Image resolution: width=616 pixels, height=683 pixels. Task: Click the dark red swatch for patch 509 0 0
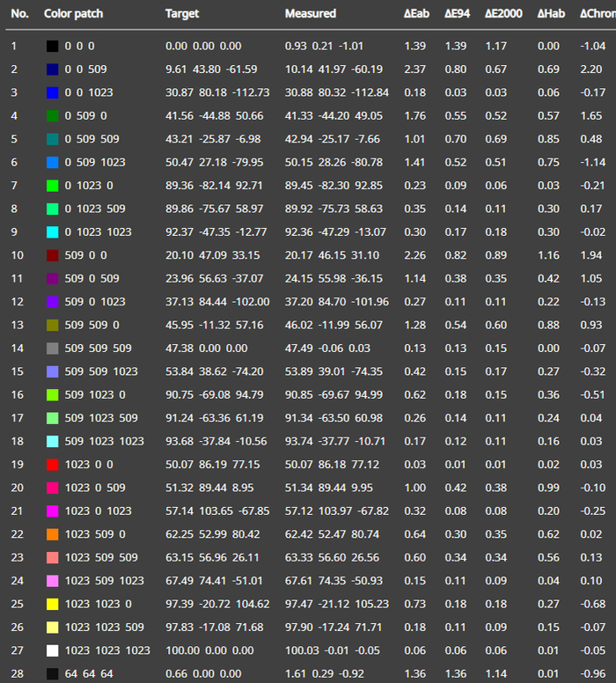click(52, 255)
